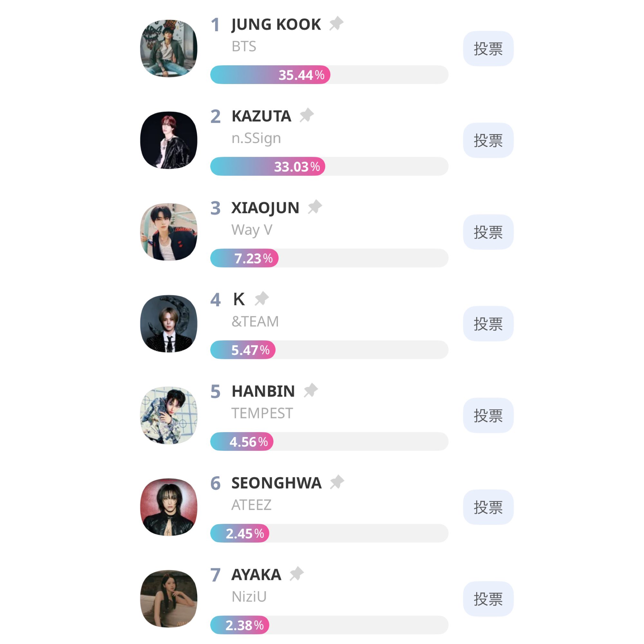Viewport: 644px width, 644px height.
Task: Click the NiziU group label
Action: tap(249, 596)
